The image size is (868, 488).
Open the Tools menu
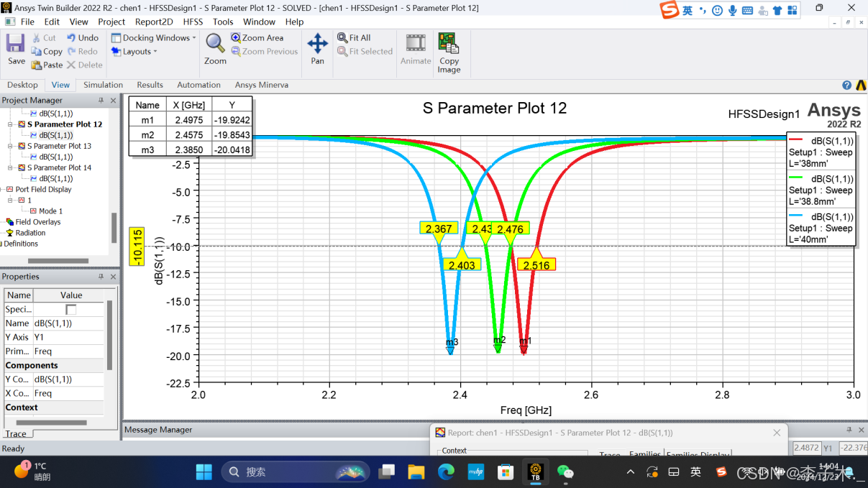pyautogui.click(x=223, y=22)
